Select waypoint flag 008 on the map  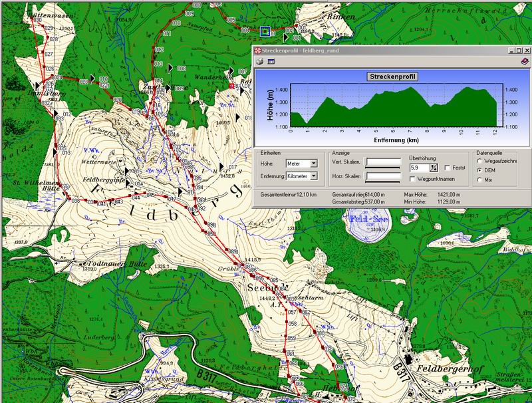tap(171, 68)
